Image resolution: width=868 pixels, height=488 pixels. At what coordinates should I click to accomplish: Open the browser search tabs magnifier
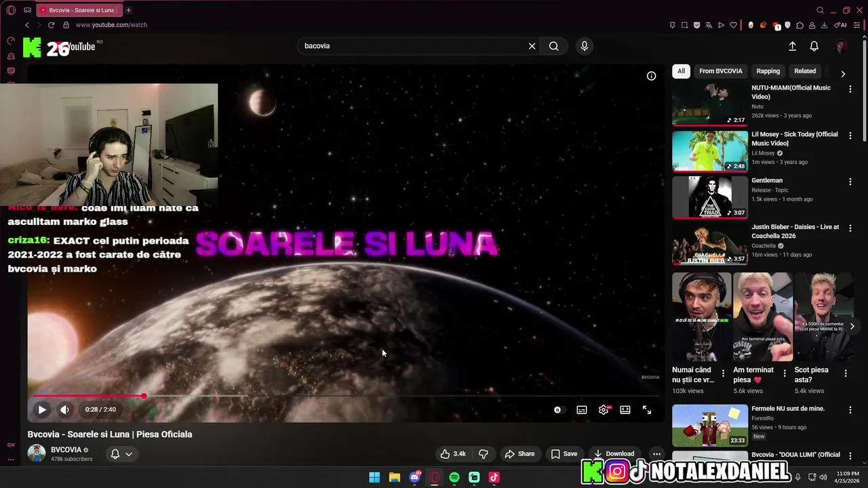click(820, 10)
